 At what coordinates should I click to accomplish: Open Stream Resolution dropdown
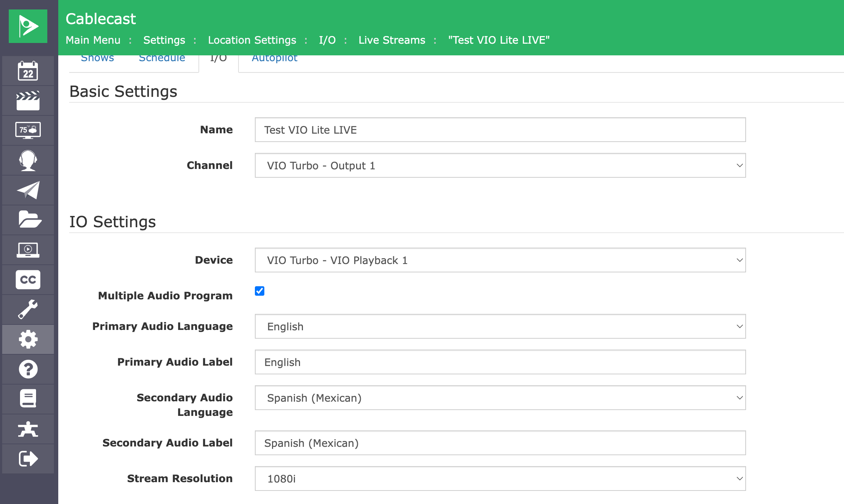[500, 479]
